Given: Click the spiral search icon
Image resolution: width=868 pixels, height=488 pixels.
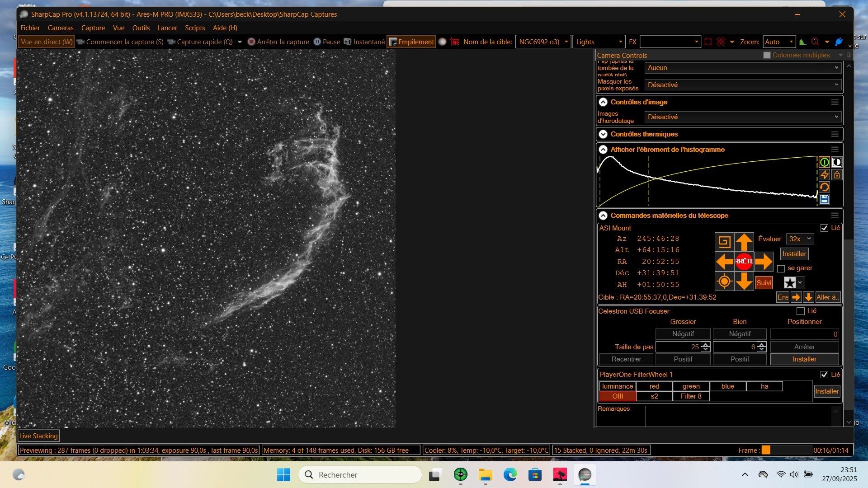Looking at the screenshot, I should tap(724, 242).
